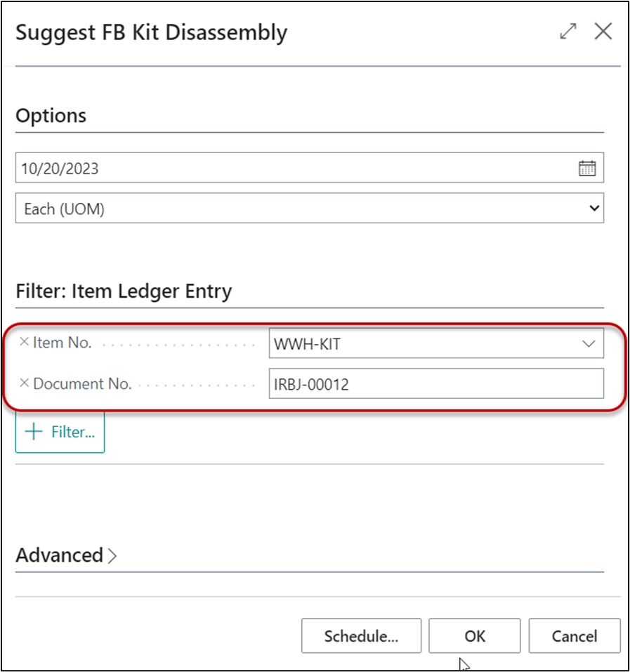Open the calendar date picker
The image size is (630, 672).
(586, 169)
